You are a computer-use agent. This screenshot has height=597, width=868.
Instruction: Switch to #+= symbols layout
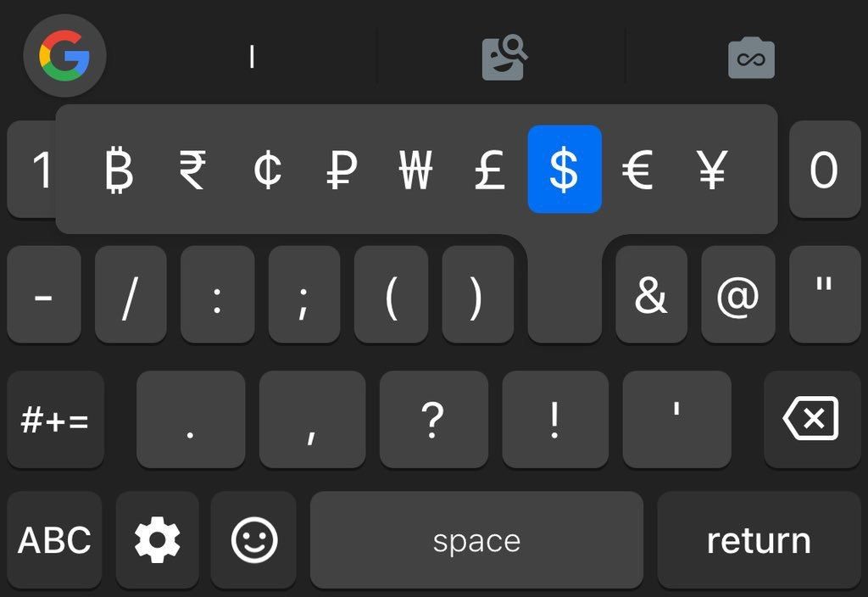(55, 419)
